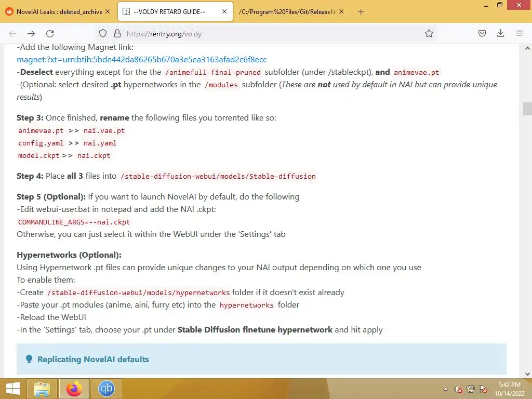This screenshot has width=532, height=399.
Task: Click the COMMANDLINE_ARGS=--nai.ckpt code line
Action: pyautogui.click(x=74, y=222)
